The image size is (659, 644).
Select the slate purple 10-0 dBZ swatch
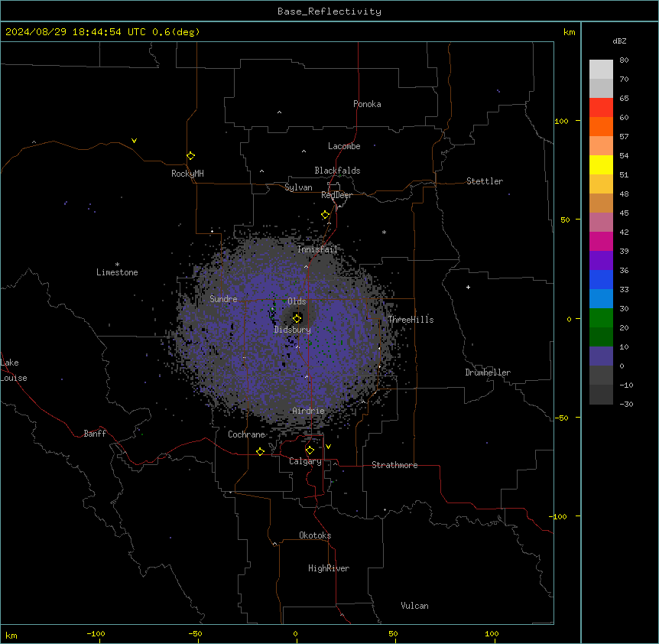click(x=601, y=356)
